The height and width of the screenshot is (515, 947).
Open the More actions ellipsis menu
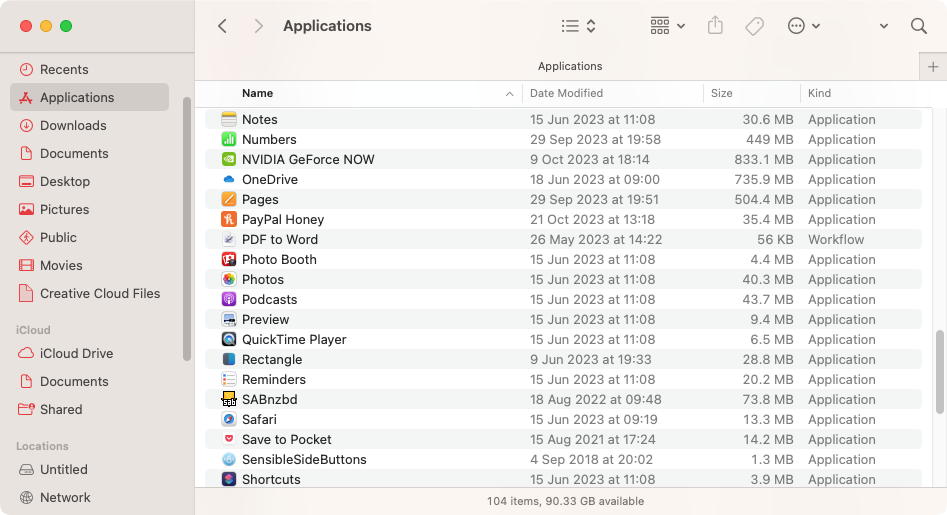click(x=804, y=26)
